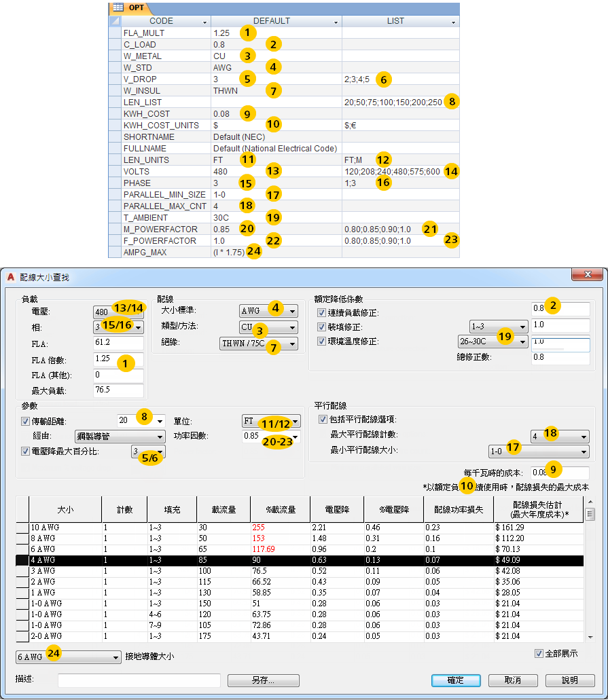Click 總修正數 field showing 0.8

[x=560, y=358]
